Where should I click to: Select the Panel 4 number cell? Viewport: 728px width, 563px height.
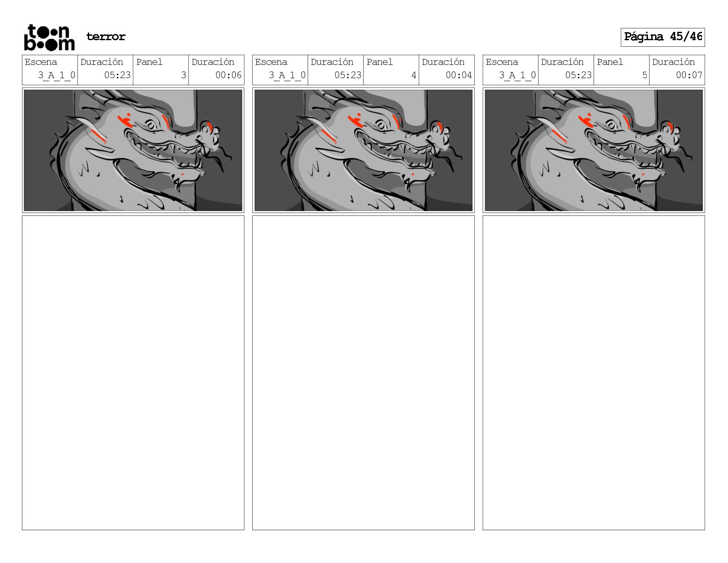tap(391, 70)
